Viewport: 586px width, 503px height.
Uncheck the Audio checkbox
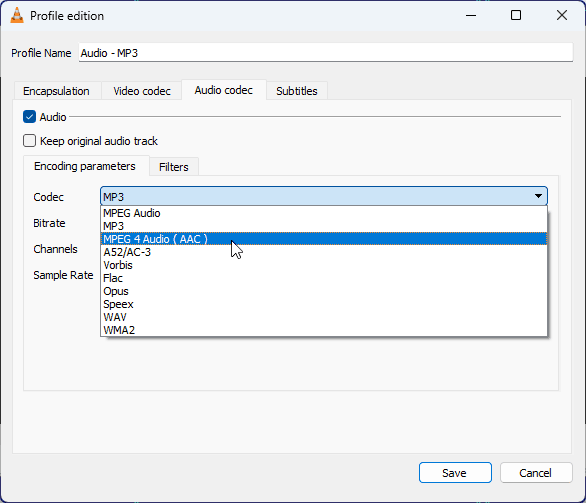(30, 117)
